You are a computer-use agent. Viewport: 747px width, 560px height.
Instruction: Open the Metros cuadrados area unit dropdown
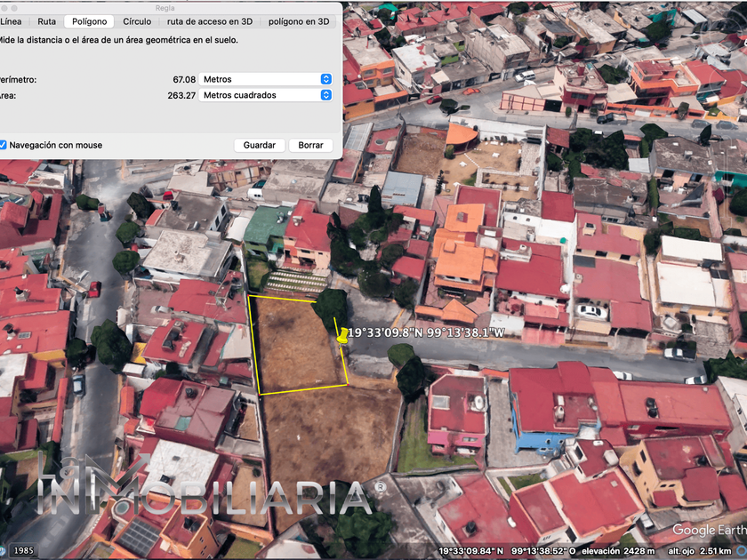[265, 95]
